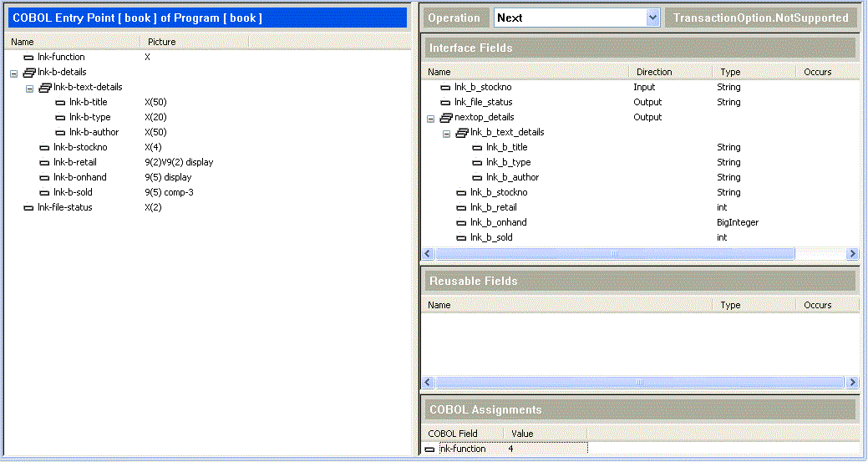
Task: Select the lnk_b_sold interface field
Action: click(x=491, y=238)
